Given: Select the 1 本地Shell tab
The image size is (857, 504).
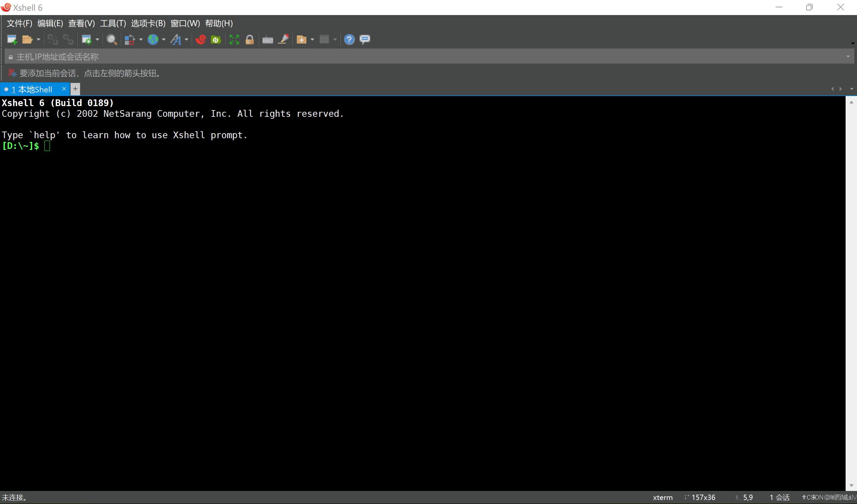Looking at the screenshot, I should pyautogui.click(x=32, y=89).
